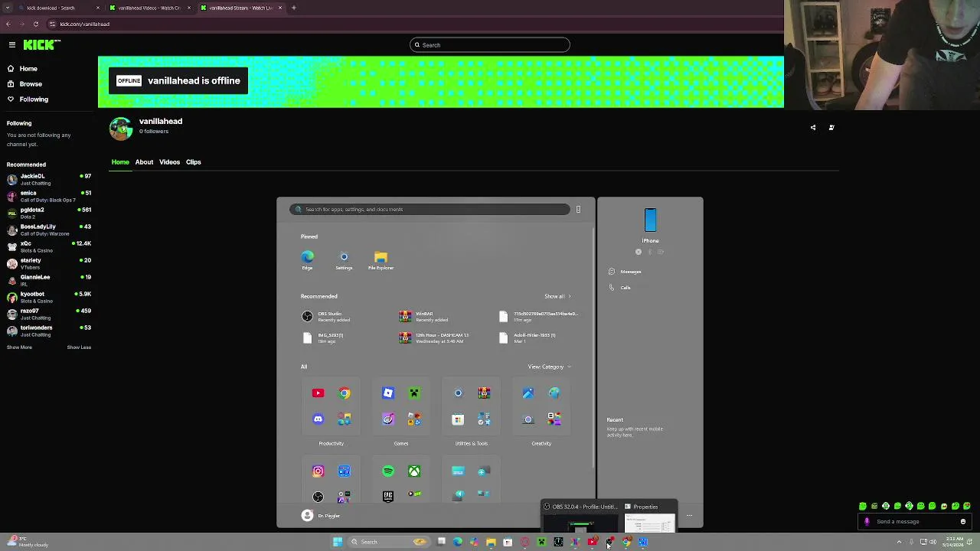Open Roblox in Games group

(388, 393)
